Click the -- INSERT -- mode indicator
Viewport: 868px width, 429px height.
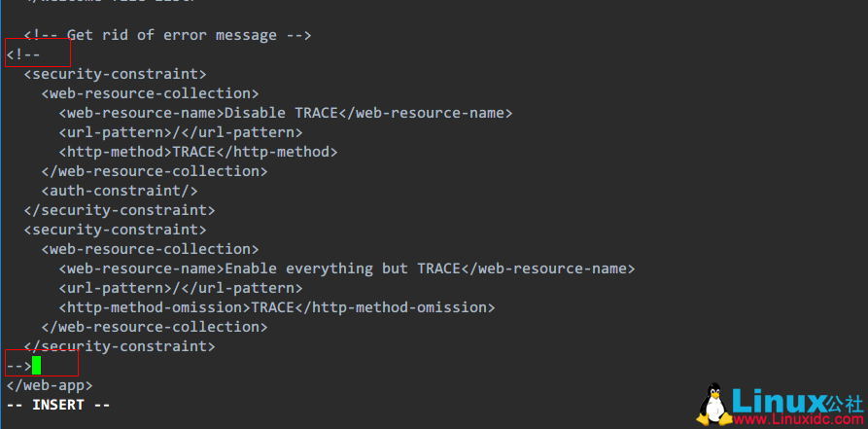point(58,405)
